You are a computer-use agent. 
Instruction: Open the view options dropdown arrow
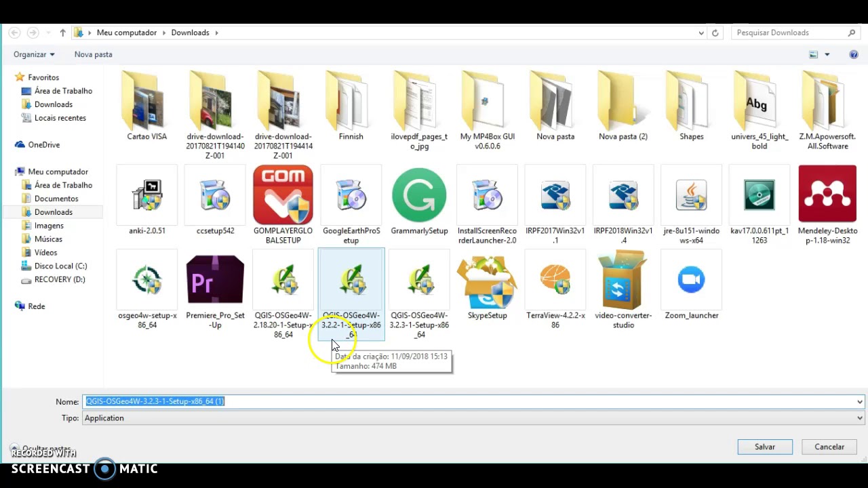click(827, 54)
